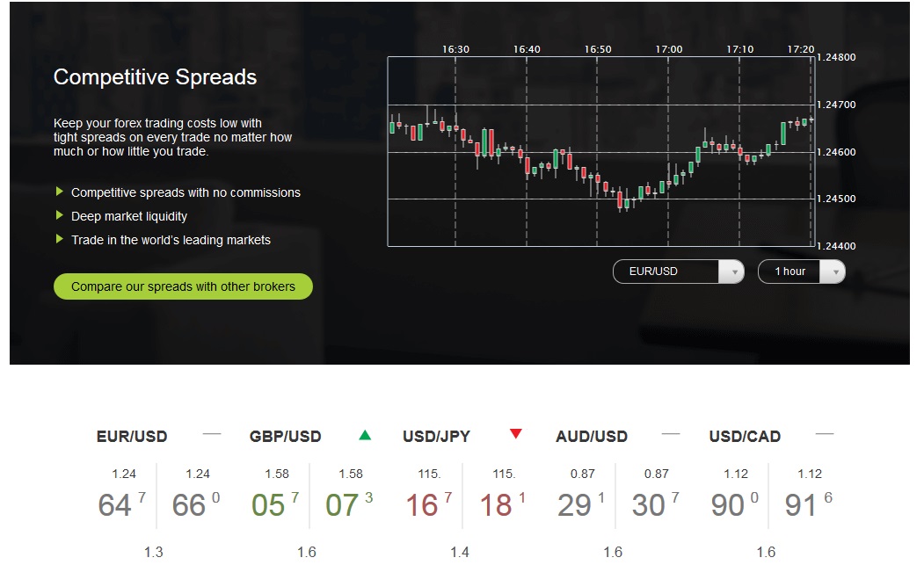Click the GBP/USD bid price 1.58 05
924x565 pixels.
(275, 494)
